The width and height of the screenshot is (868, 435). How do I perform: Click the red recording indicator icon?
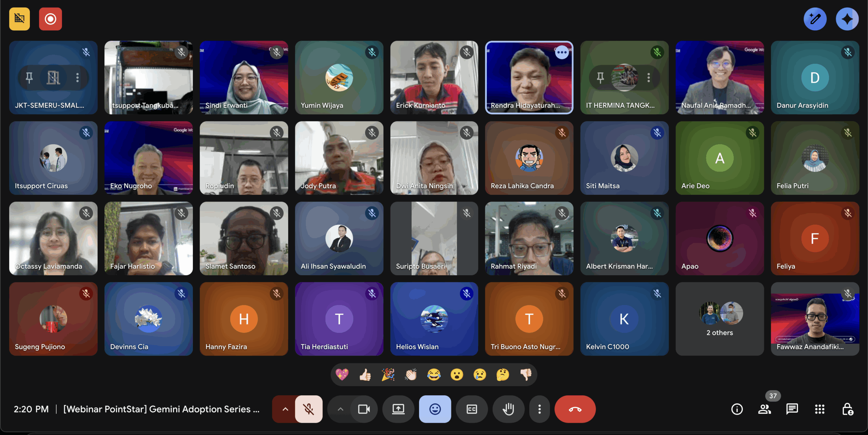[x=50, y=19]
